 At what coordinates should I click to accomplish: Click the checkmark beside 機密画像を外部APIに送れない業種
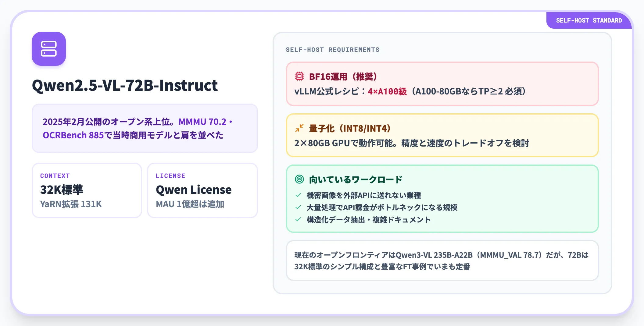(298, 195)
